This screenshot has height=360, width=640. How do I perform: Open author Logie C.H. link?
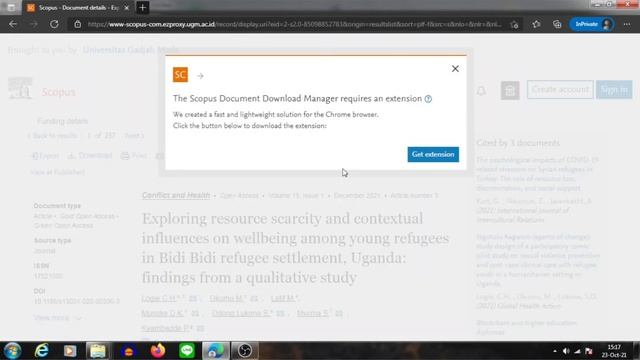pos(159,298)
